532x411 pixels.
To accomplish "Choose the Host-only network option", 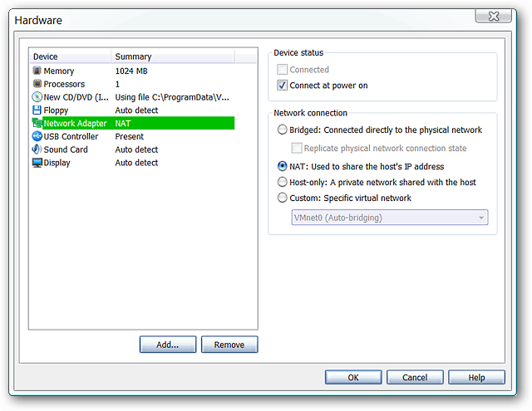I will (x=283, y=183).
